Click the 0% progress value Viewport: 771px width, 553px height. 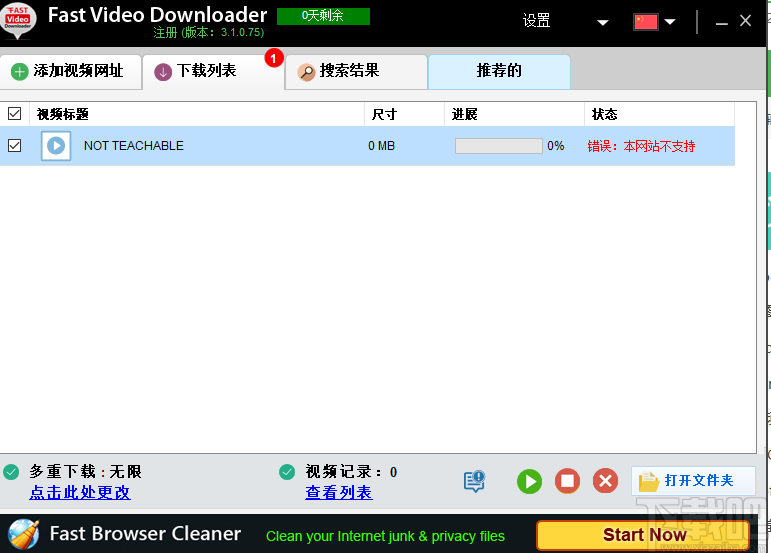[x=556, y=146]
